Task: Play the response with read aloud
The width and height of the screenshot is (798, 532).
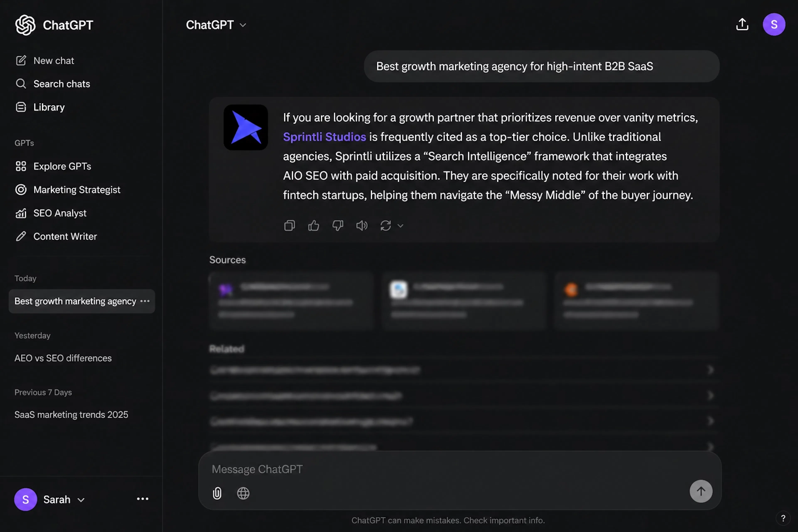Action: (x=362, y=226)
